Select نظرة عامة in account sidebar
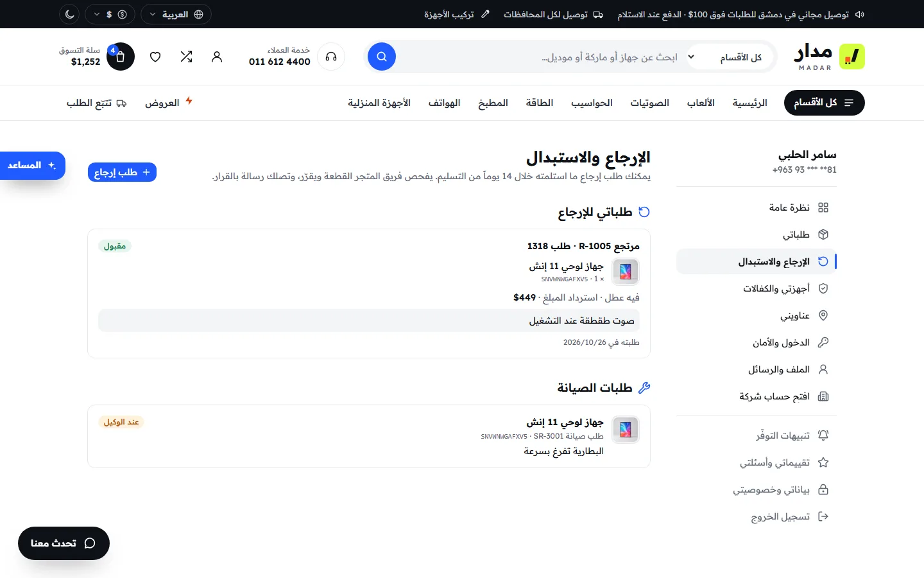Screen dimensions: 924x578 756,207
